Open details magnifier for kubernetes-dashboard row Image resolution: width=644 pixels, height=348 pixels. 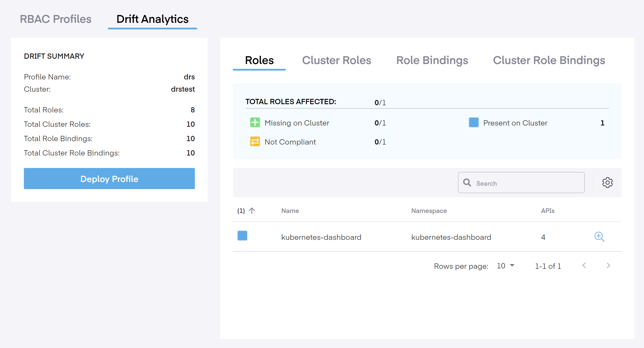599,237
